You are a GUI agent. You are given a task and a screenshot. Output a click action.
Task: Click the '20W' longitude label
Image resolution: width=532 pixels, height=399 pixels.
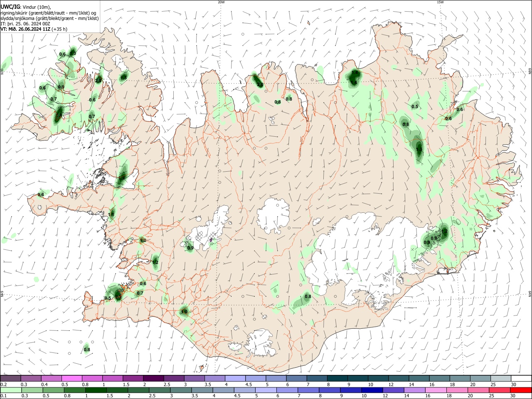tap(221, 2)
